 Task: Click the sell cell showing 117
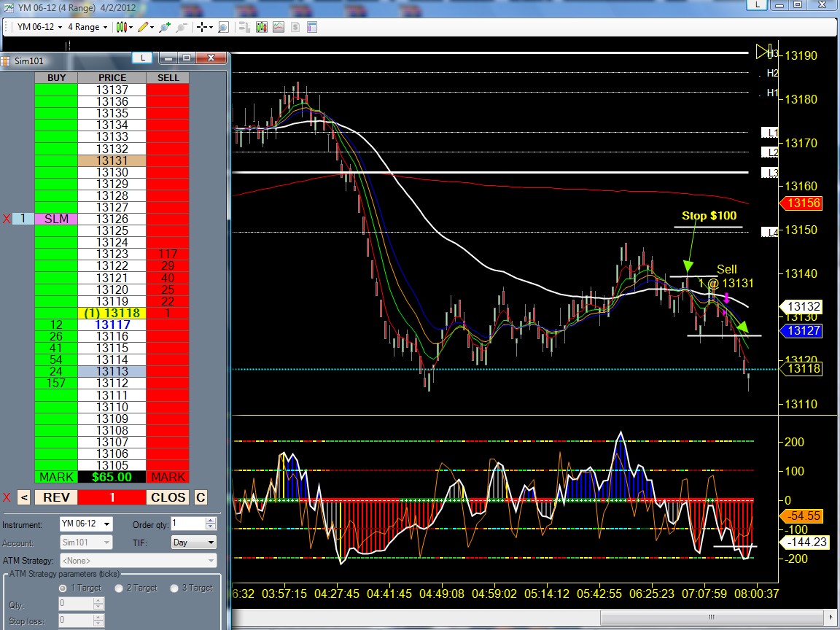168,254
